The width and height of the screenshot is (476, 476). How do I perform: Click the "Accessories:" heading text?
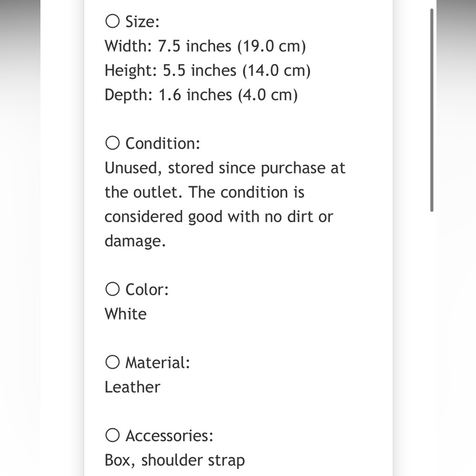click(169, 436)
